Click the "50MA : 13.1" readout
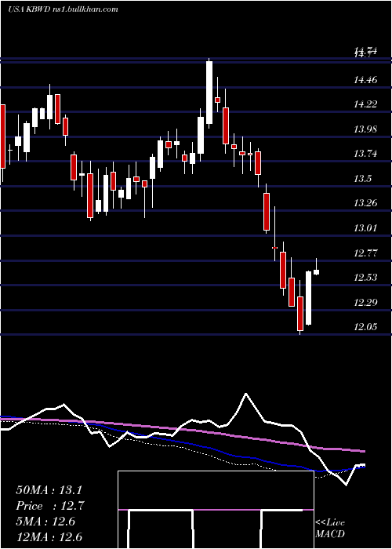The width and height of the screenshot is (392, 549). click(50, 490)
